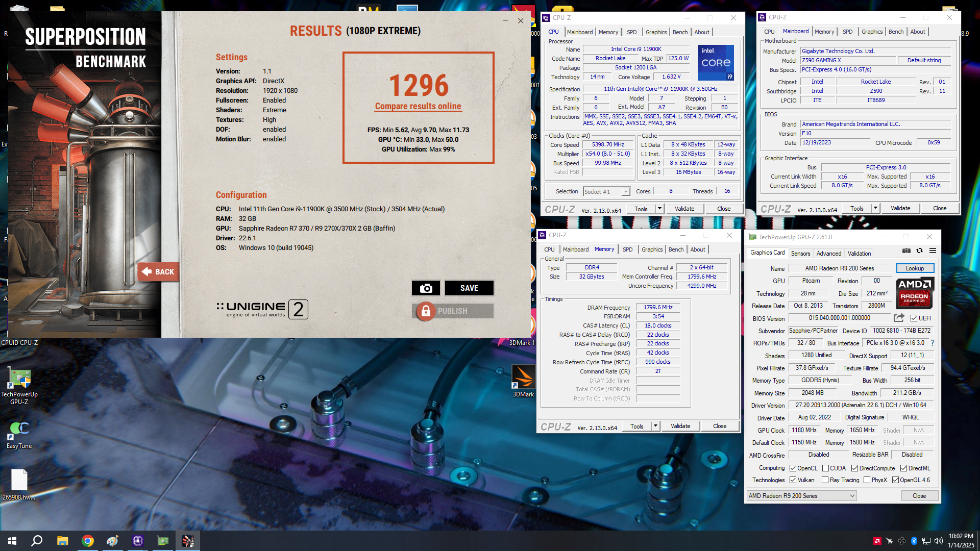This screenshot has height=551, width=980.
Task: Click Validate in the CPU-Z Memory window
Action: (x=680, y=426)
